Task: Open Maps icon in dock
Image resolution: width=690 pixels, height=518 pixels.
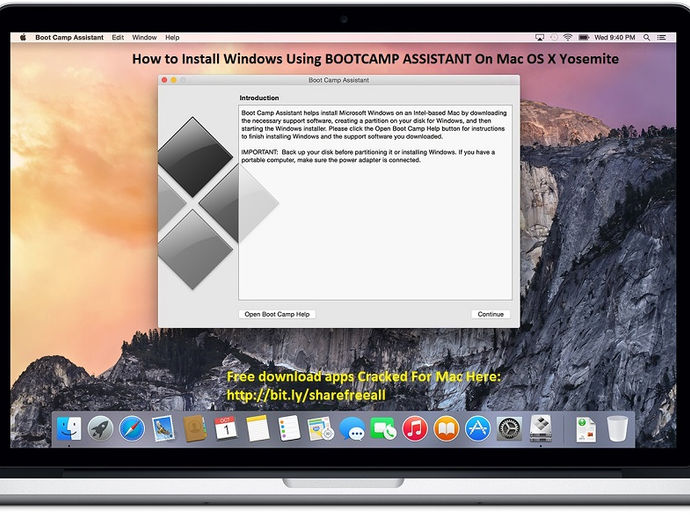Action: click(x=320, y=429)
